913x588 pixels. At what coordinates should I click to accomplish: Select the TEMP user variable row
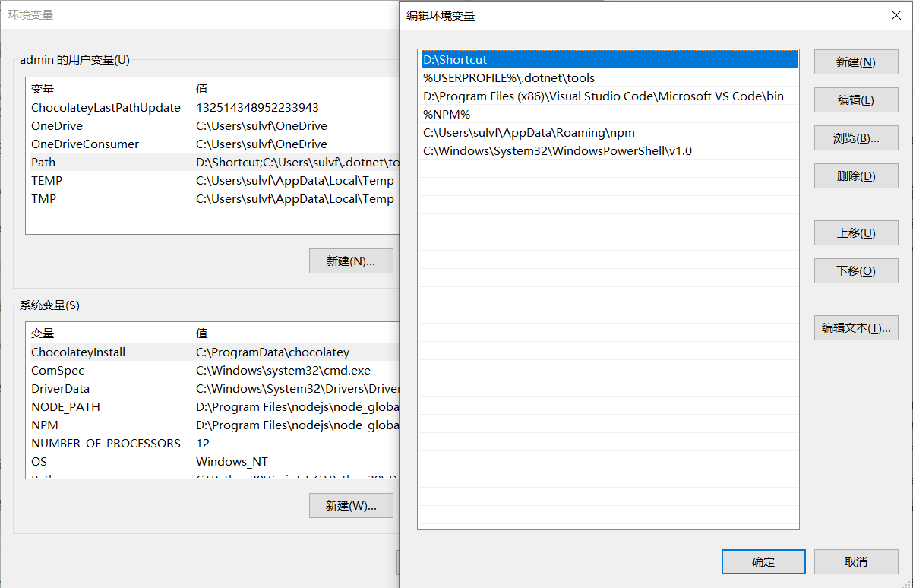tap(213, 181)
